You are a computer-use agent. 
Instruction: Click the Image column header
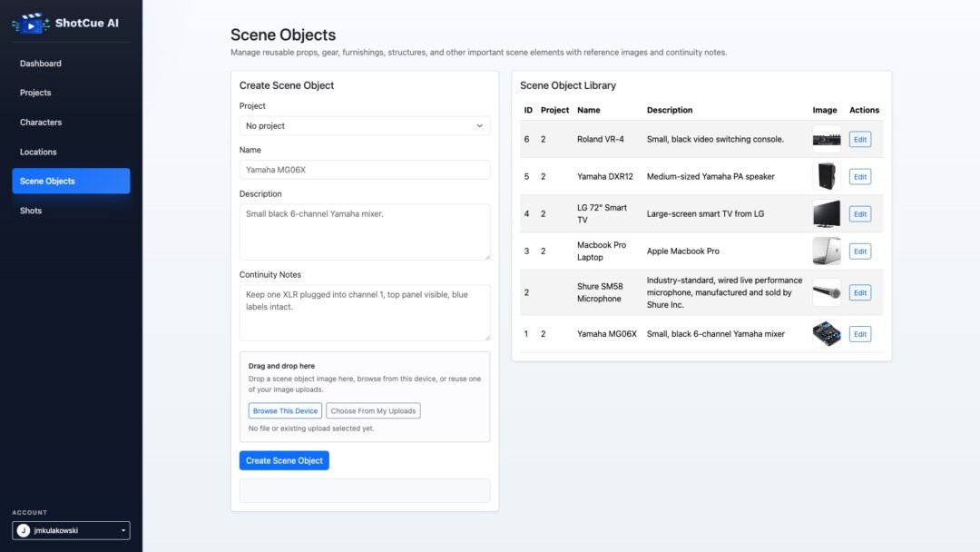tap(824, 110)
